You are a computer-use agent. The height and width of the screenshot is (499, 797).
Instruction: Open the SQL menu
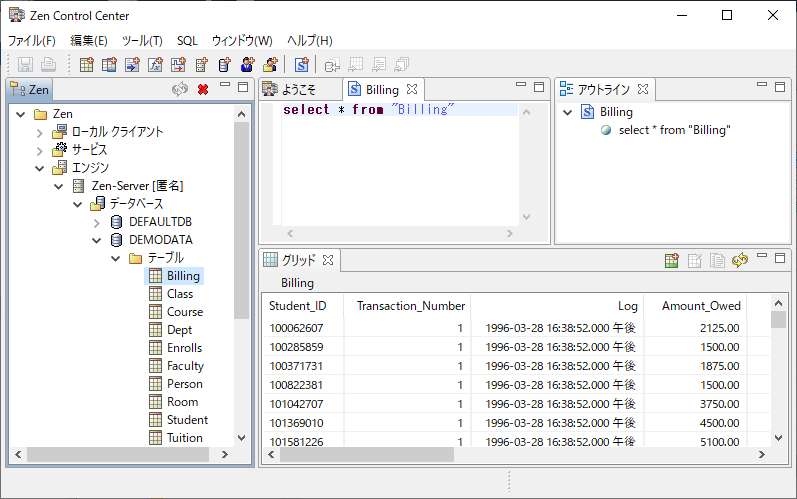pyautogui.click(x=187, y=41)
